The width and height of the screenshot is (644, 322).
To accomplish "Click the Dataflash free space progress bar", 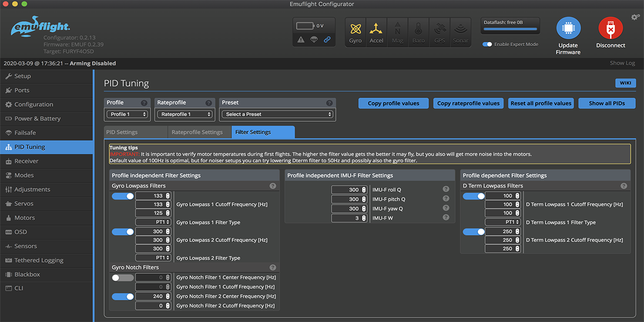I will pos(510,29).
